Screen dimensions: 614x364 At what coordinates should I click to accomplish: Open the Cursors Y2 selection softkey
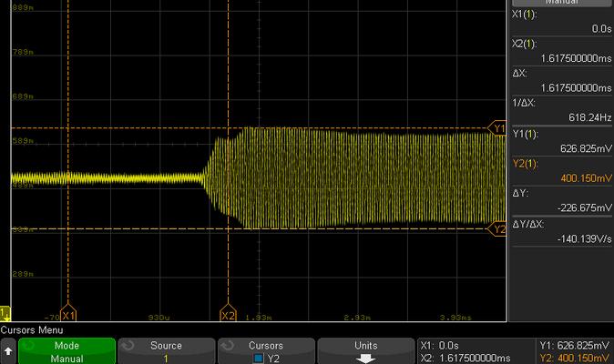266,351
